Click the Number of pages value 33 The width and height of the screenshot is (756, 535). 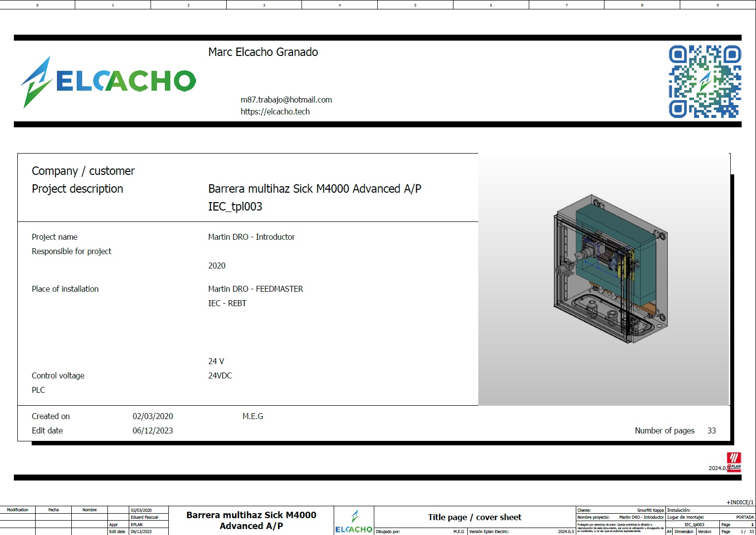tap(711, 430)
